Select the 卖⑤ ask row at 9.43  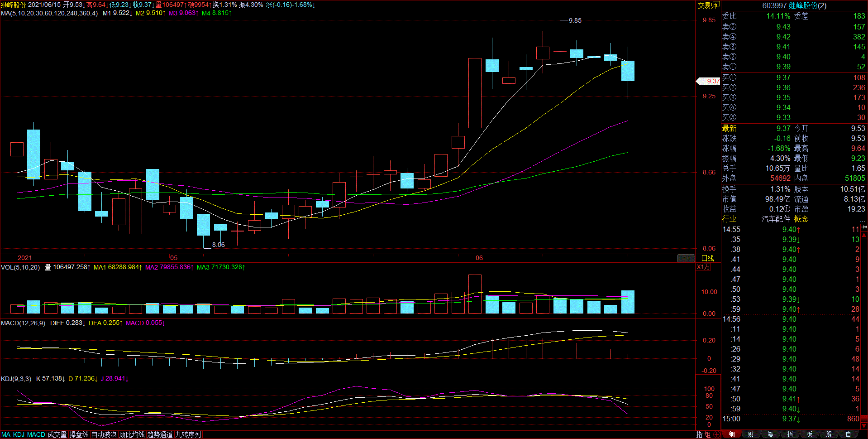coord(794,27)
